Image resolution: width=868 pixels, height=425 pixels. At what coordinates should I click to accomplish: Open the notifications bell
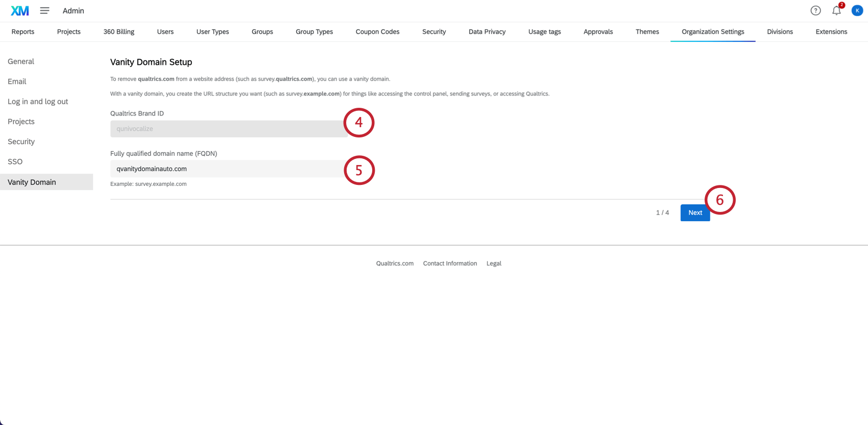pyautogui.click(x=836, y=11)
